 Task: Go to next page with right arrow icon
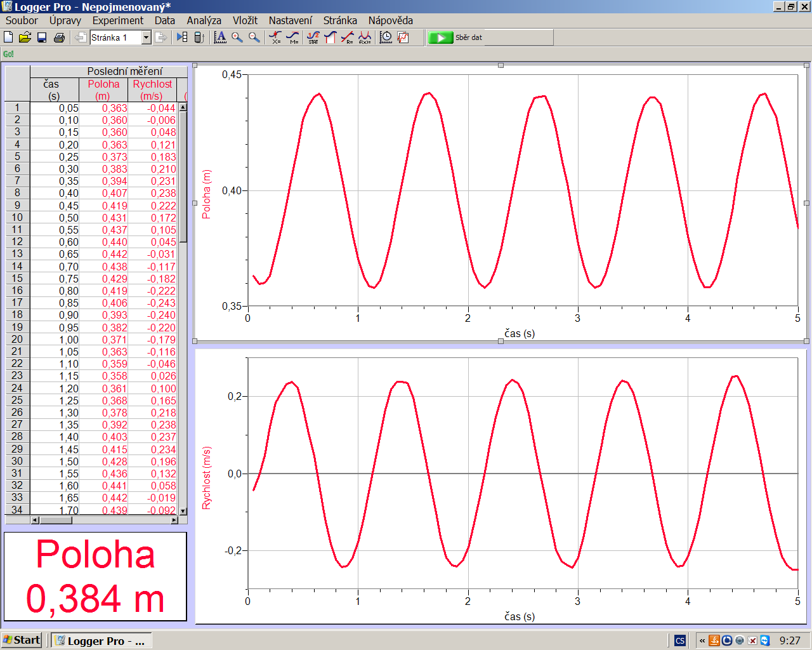point(161,37)
